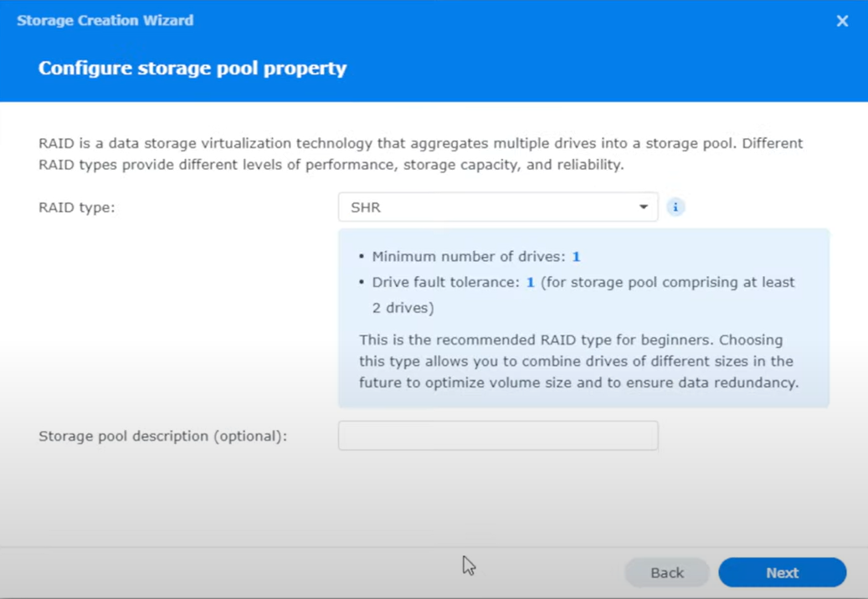The width and height of the screenshot is (868, 599).
Task: Click the Storage Creation Wizard title text
Action: tap(105, 20)
